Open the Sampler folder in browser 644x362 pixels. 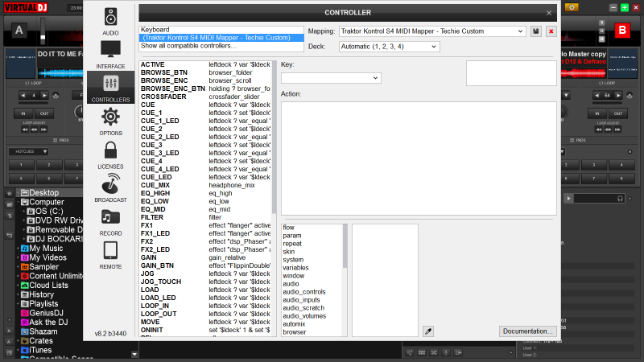coord(43,267)
